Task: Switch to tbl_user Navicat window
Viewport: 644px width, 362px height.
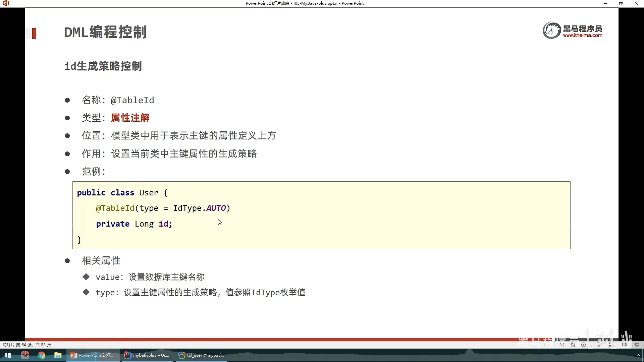Action: pos(201,355)
